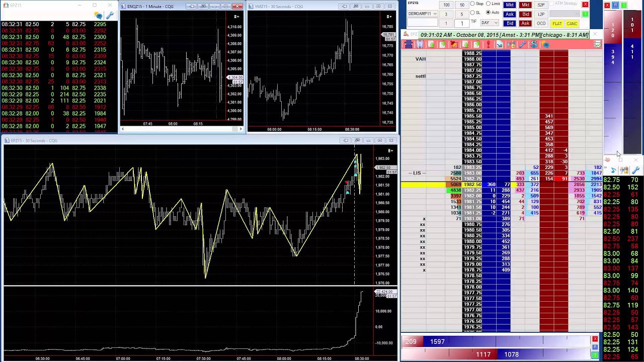This screenshot has height=362, width=644.
Task: Open wrench settings in the DOM toolbar
Action: [523, 44]
